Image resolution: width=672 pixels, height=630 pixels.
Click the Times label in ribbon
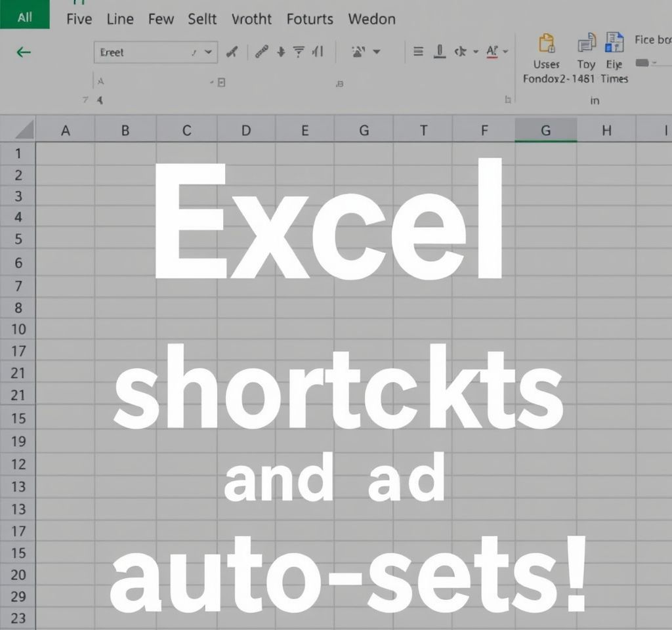(614, 79)
